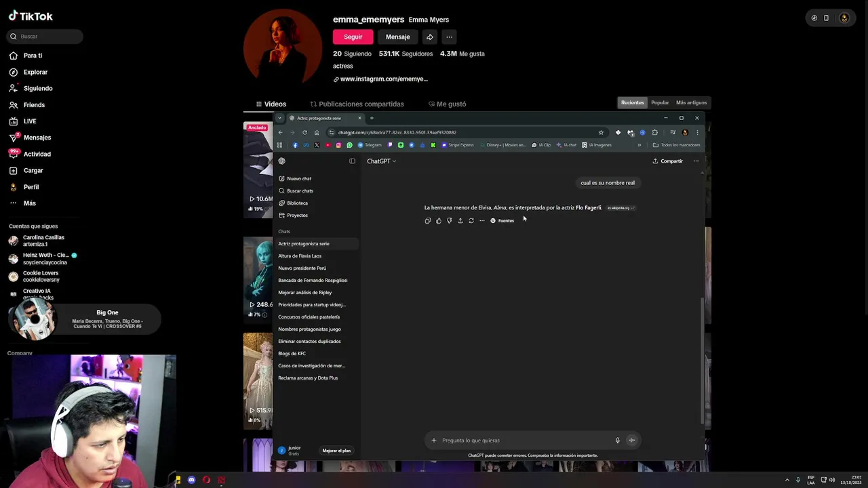Open ChatGPT conversation options menu
The height and width of the screenshot is (488, 868).
(x=696, y=161)
